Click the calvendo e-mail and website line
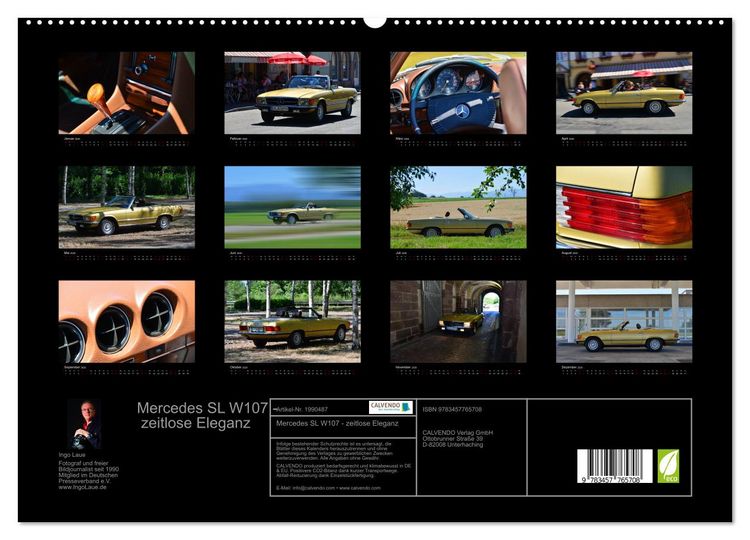 pyautogui.click(x=328, y=488)
